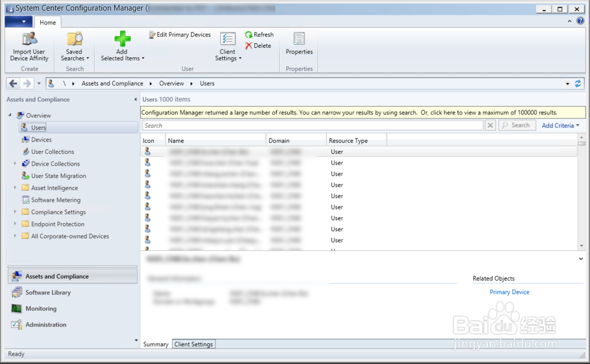Clear search with the X button
590x364 pixels.
tap(490, 125)
